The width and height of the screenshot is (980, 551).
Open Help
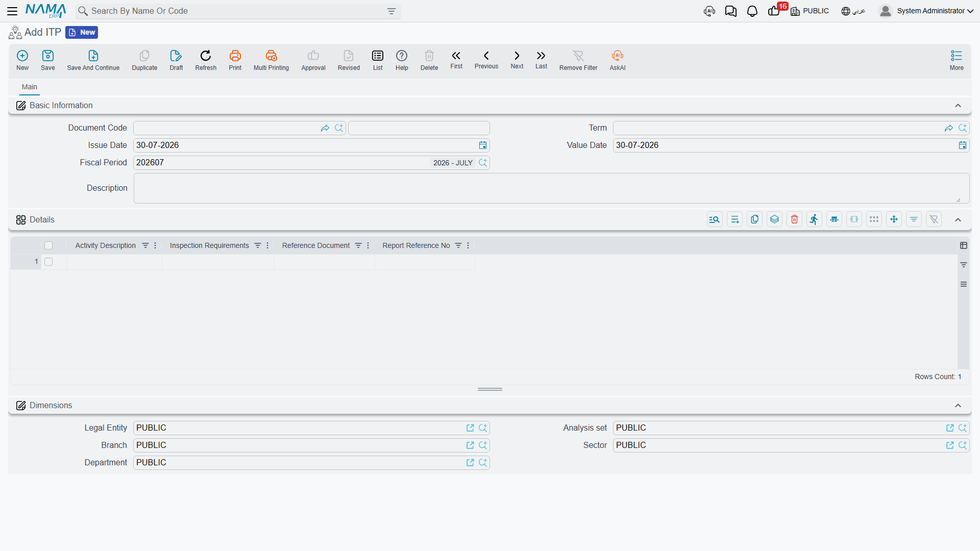click(x=402, y=60)
